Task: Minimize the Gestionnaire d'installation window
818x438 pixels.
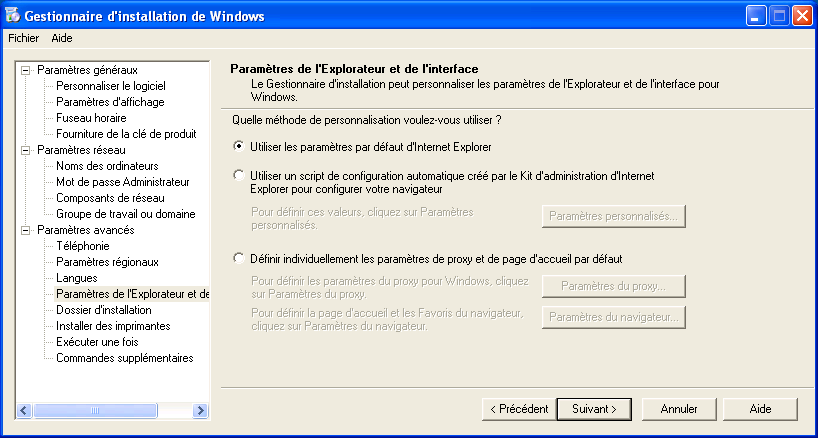Action: [x=756, y=17]
